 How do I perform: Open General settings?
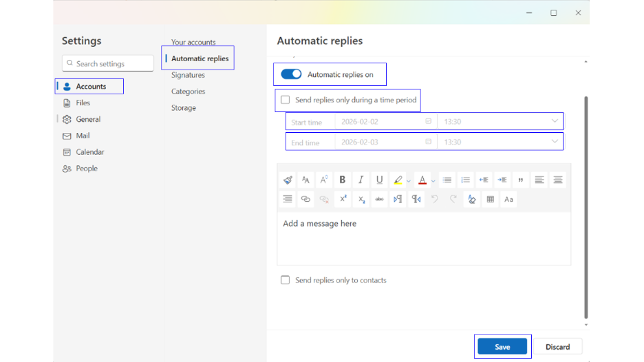[89, 119]
